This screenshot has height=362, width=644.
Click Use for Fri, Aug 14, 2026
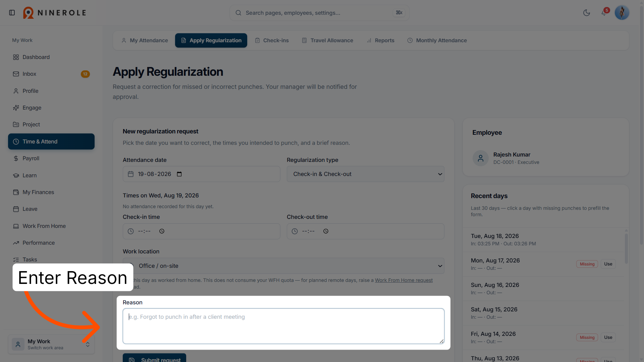pos(608,338)
